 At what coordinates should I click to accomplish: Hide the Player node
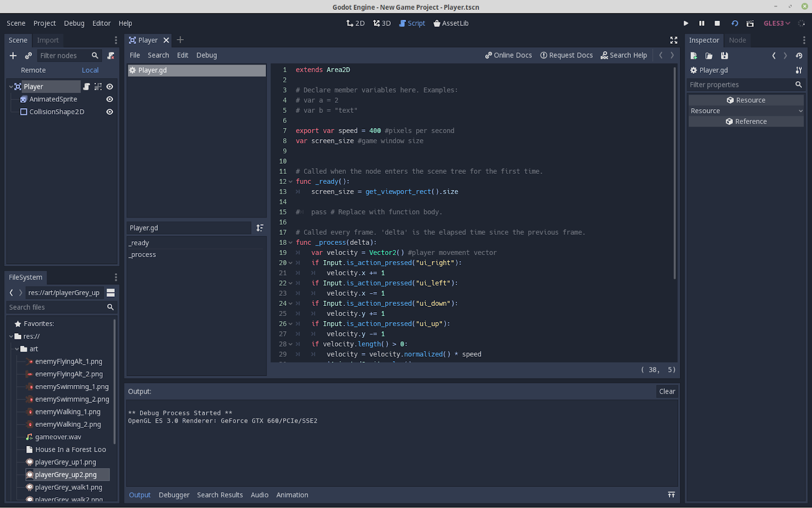point(110,86)
